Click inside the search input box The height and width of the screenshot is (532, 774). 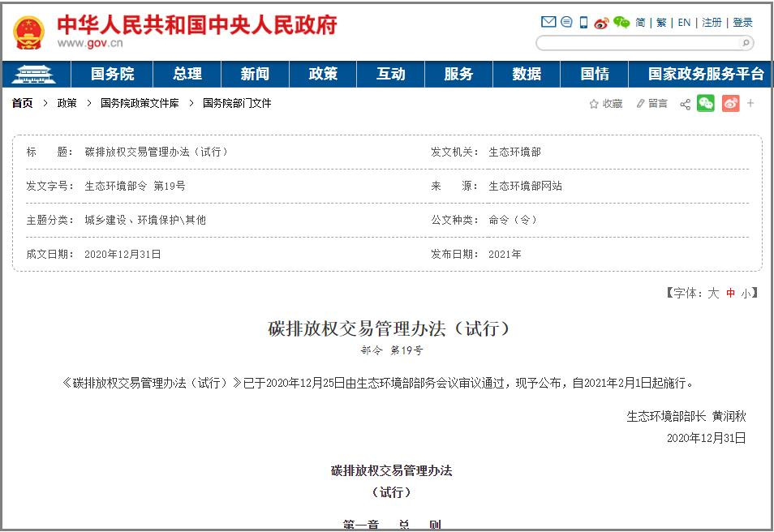pyautogui.click(x=639, y=44)
